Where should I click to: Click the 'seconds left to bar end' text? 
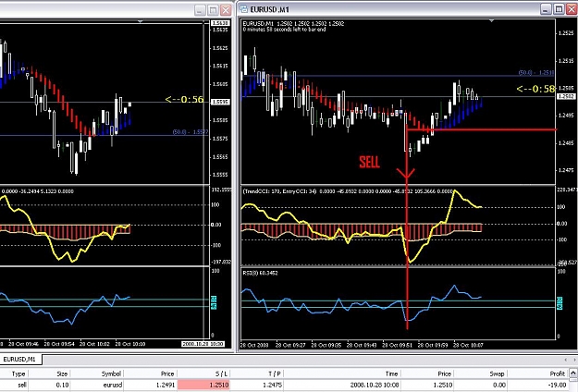click(294, 29)
